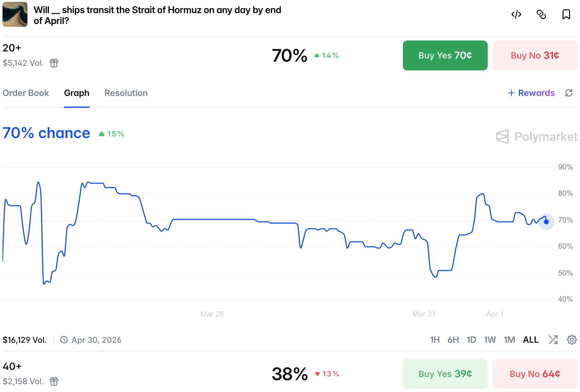Click the gift icon beside $5,142 Vol.

point(54,63)
